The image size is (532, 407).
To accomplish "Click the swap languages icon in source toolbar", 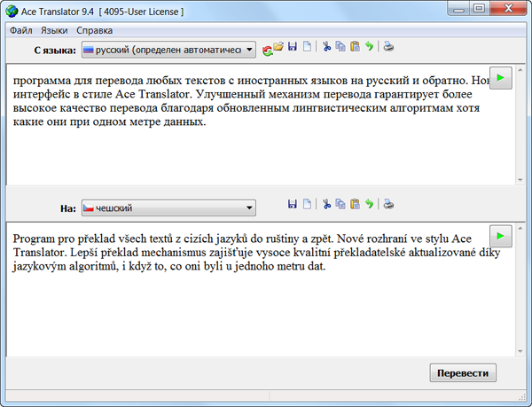I will [267, 50].
